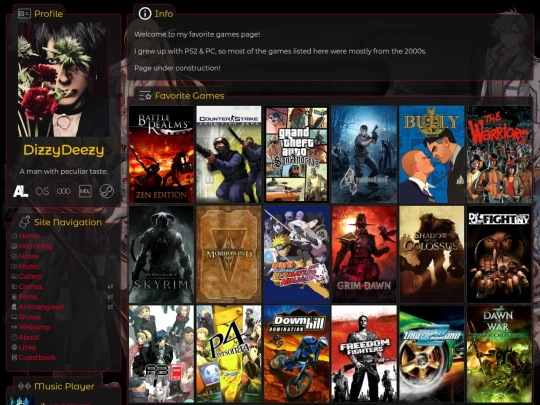Click list icon beside Animangavel nav entry
Screen dimensions: 540x405
[x=110, y=307]
